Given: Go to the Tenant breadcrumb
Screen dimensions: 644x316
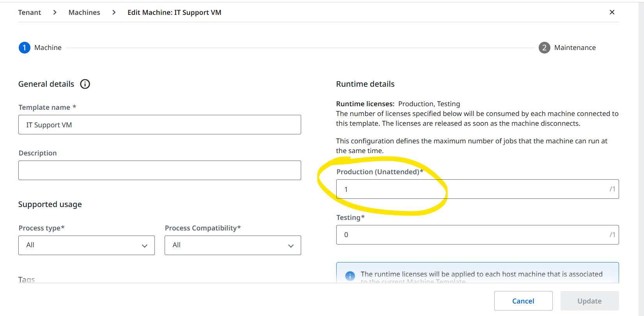Looking at the screenshot, I should pos(30,12).
